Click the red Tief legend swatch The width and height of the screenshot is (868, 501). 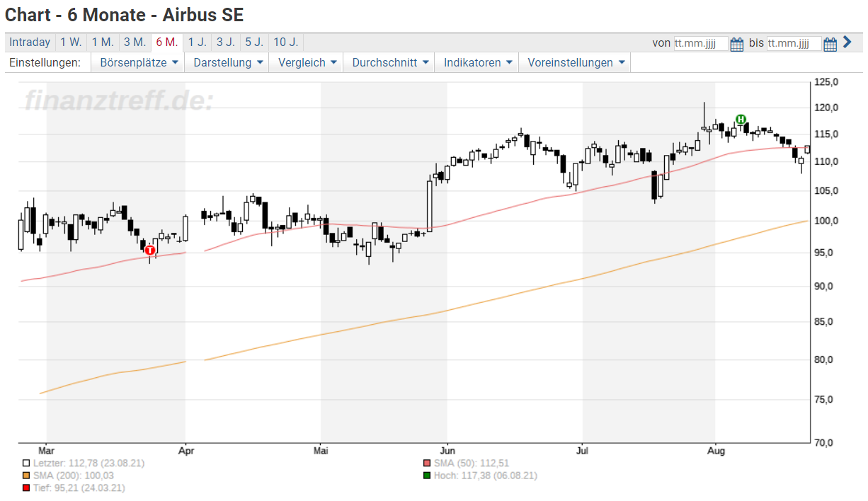(x=26, y=488)
